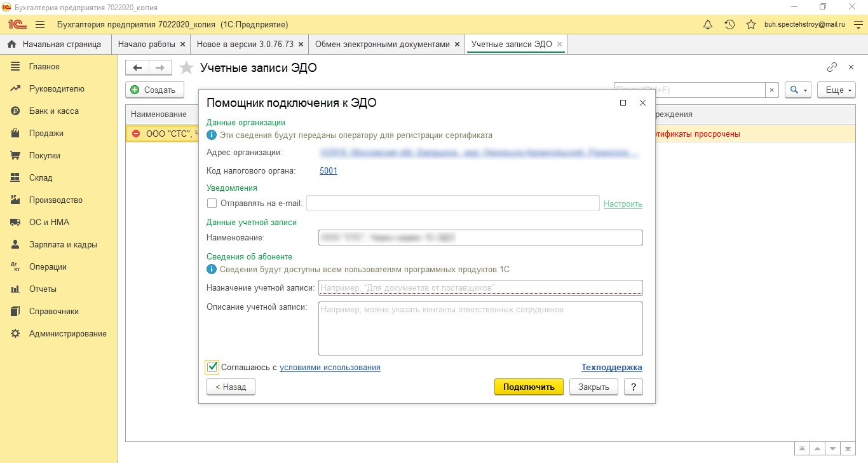Enable the Отправлять на e-mail checkbox
This screenshot has width=868, height=463.
coord(212,204)
